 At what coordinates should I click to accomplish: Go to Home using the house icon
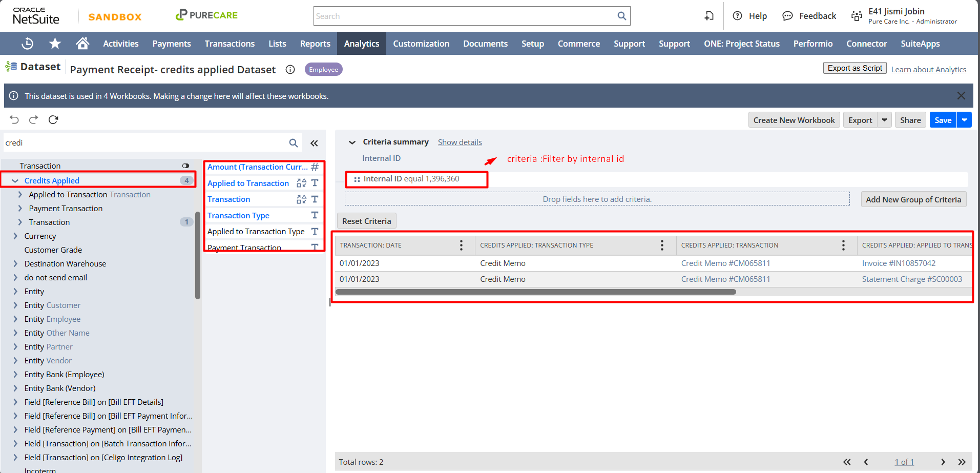[x=82, y=44]
